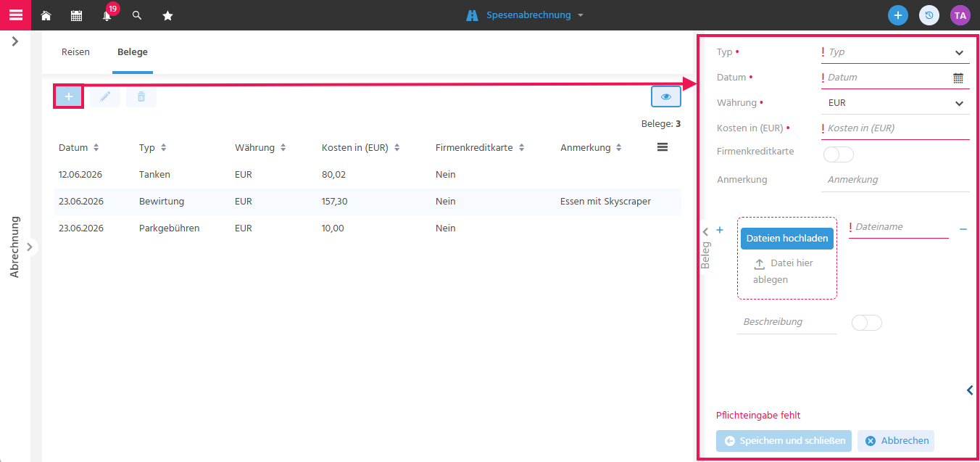
Task: Go to the home page icon
Action: [46, 15]
